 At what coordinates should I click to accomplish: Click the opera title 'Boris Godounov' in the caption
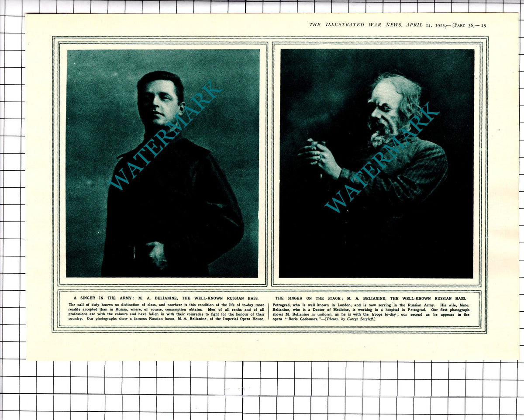303,320
